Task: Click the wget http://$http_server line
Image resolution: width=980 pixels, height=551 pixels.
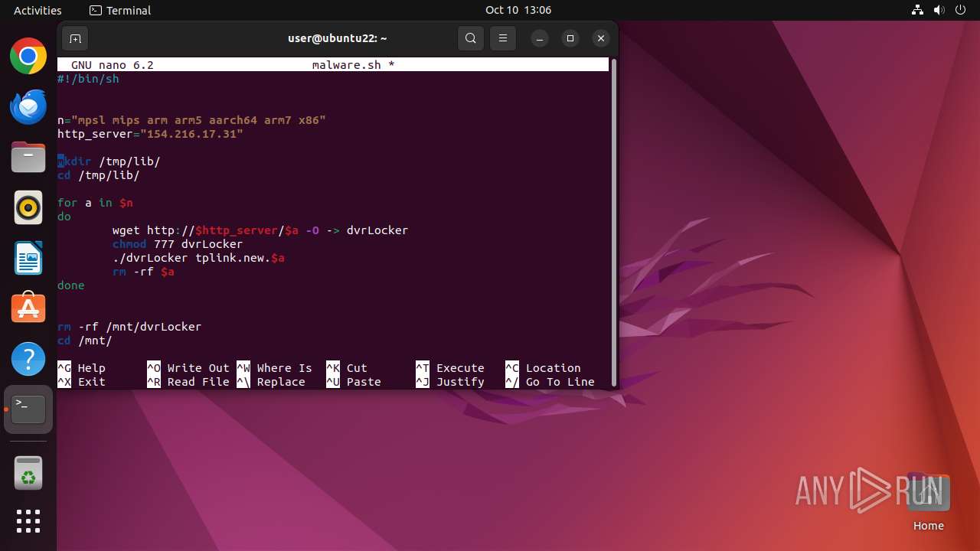Action: point(260,230)
